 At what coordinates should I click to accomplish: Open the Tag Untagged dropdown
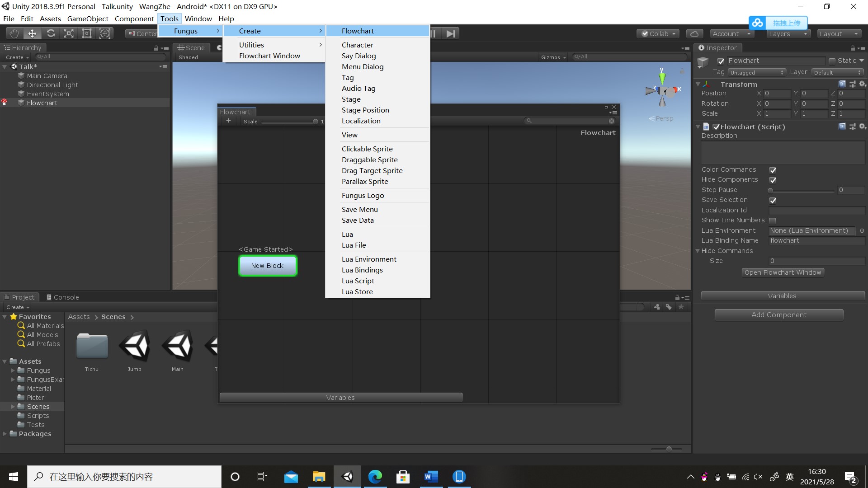(x=757, y=72)
